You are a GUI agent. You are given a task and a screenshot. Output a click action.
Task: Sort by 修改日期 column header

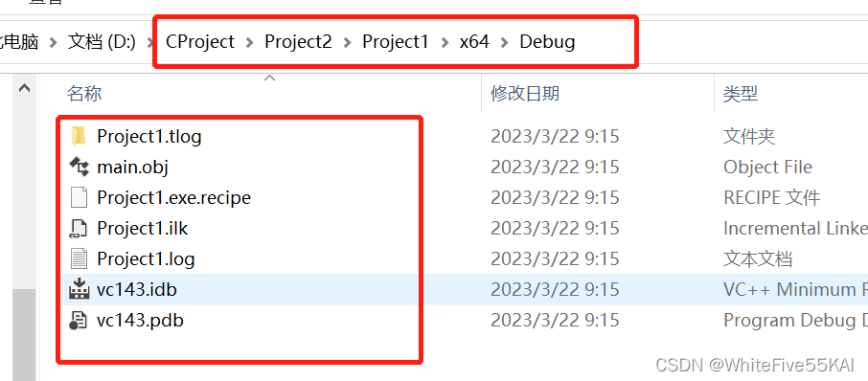(x=525, y=94)
